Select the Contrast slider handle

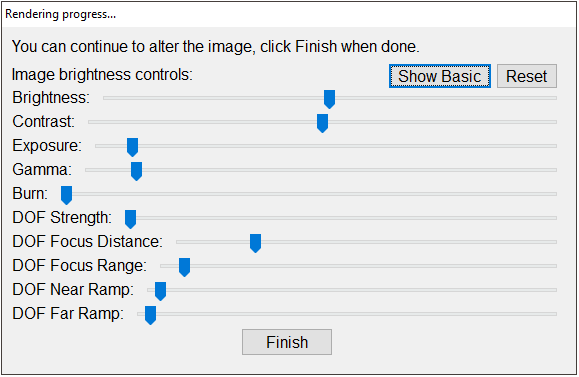[x=322, y=123]
